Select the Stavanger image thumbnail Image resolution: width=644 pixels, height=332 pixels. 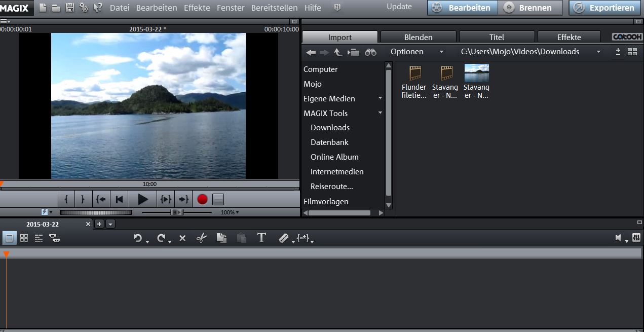pyautogui.click(x=476, y=73)
